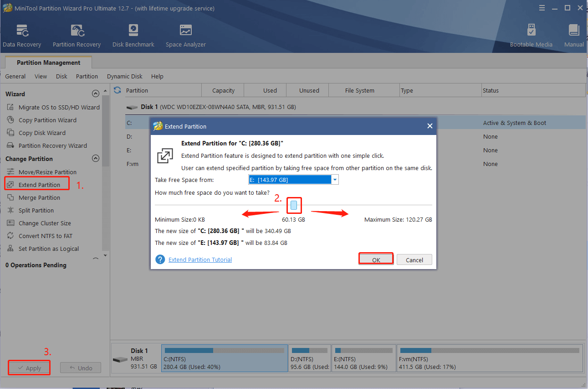Screen dimensions: 588x389
Task: Click sidebar scrollbar down arrow
Action: click(x=106, y=255)
